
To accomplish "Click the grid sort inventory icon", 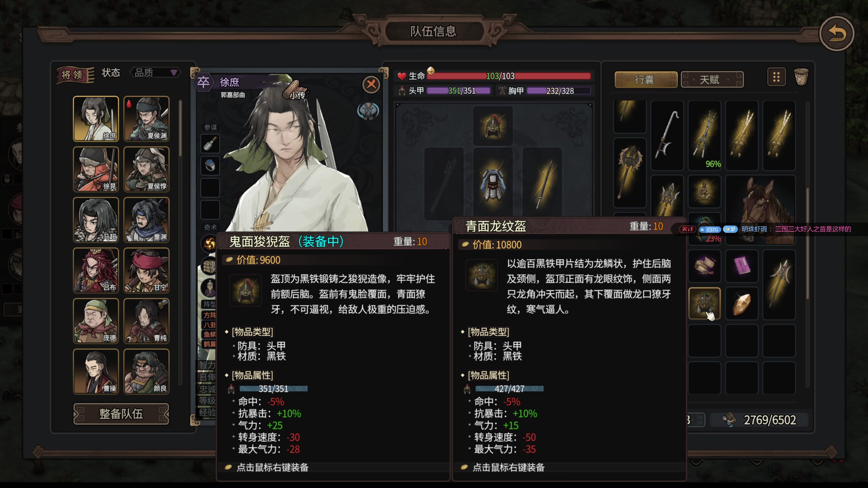I will [x=776, y=77].
